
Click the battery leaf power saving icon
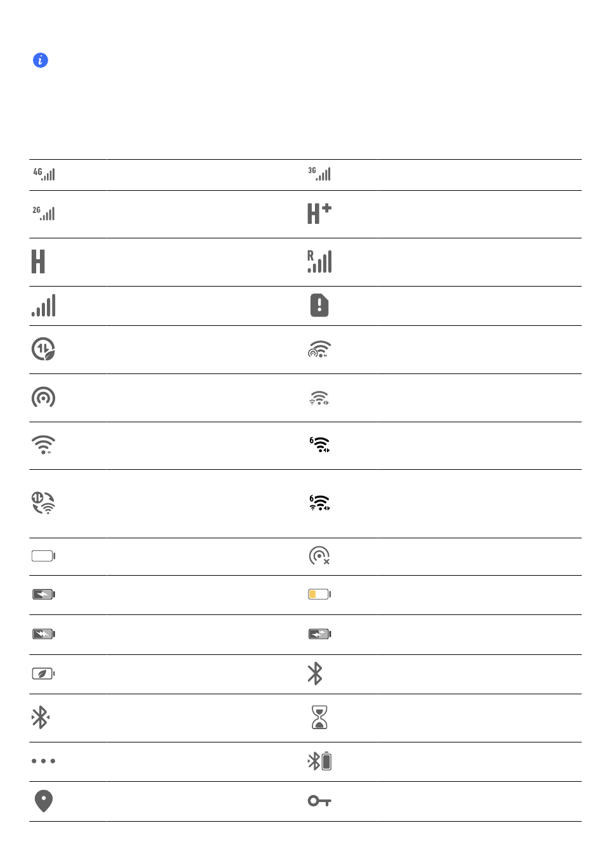(44, 673)
